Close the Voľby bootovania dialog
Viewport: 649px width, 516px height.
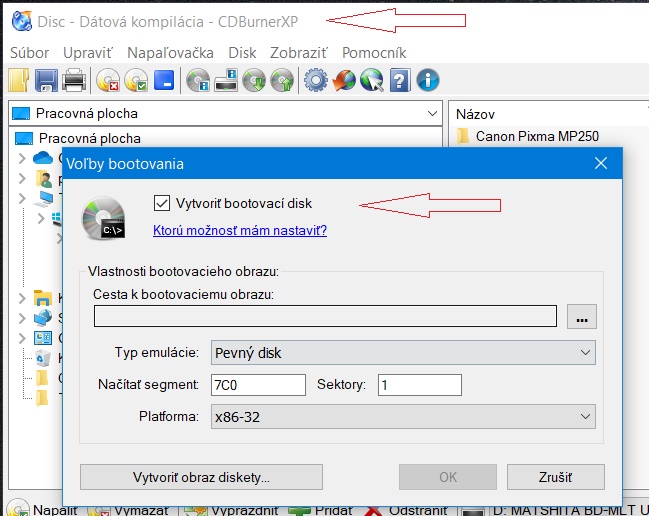pyautogui.click(x=601, y=163)
